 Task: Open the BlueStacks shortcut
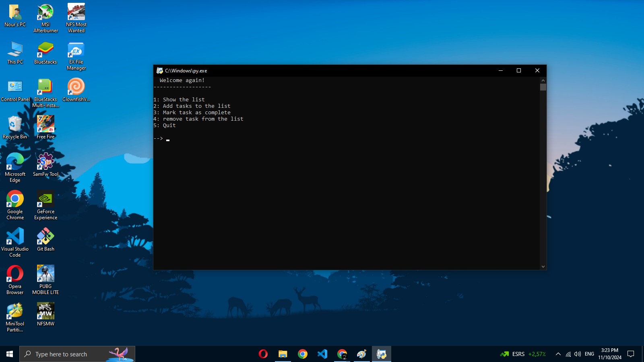click(x=45, y=53)
